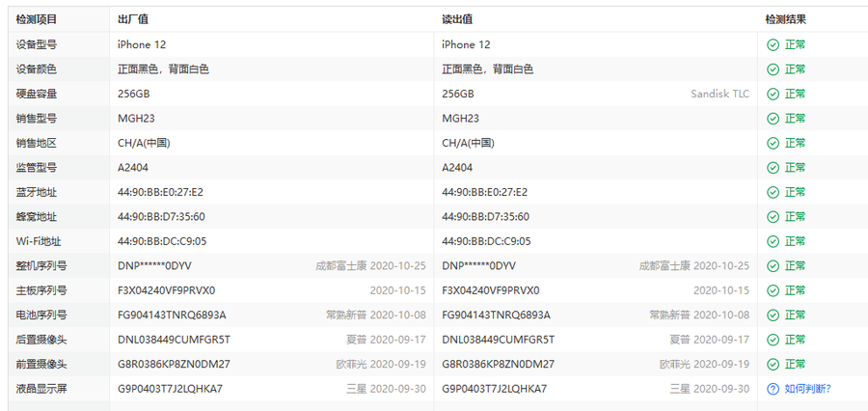
Task: Click the green check icon in 设备颜色 row
Action: pos(773,69)
